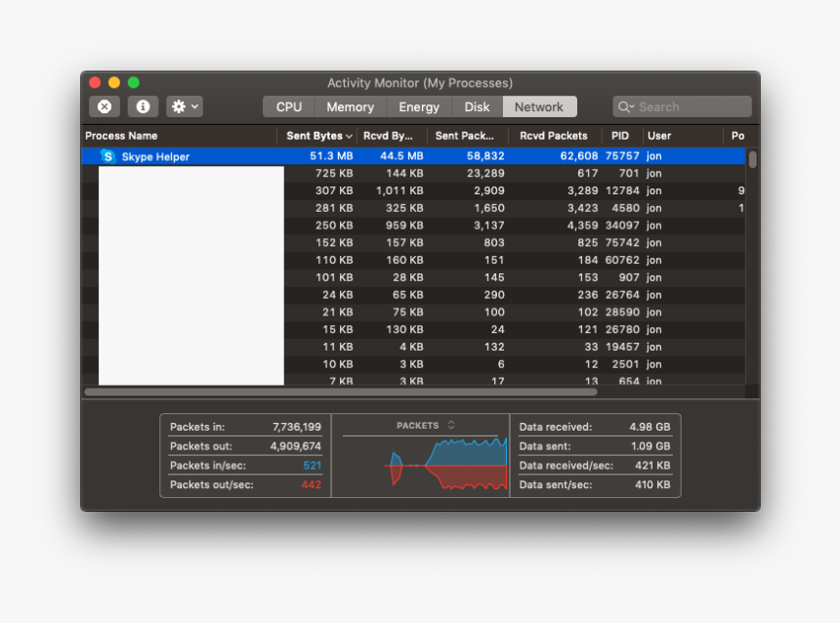Click the magnifier icon in the search field
The image size is (840, 623).
pos(625,106)
